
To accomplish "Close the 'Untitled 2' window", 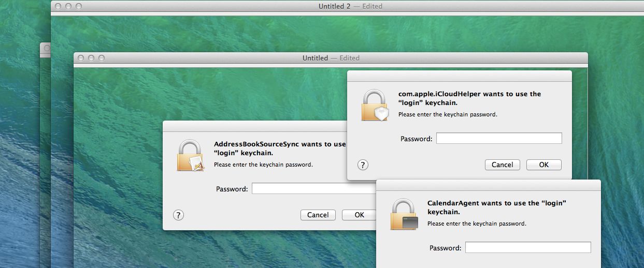I will 58,6.
